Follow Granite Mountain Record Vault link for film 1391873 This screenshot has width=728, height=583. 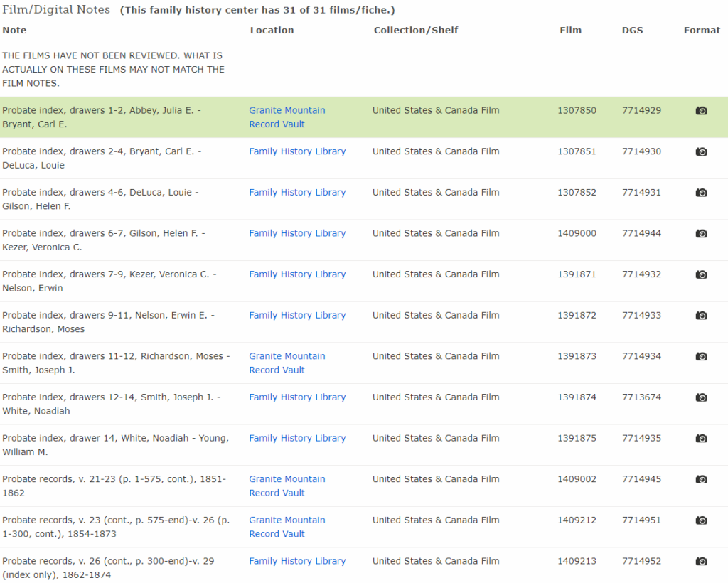[287, 363]
